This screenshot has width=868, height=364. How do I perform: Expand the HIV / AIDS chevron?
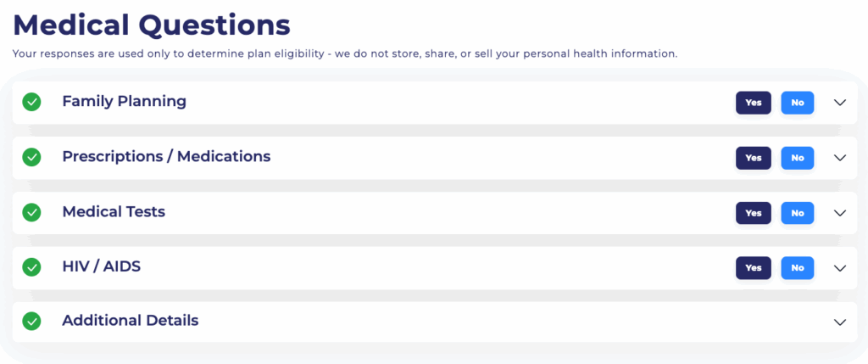[840, 268]
